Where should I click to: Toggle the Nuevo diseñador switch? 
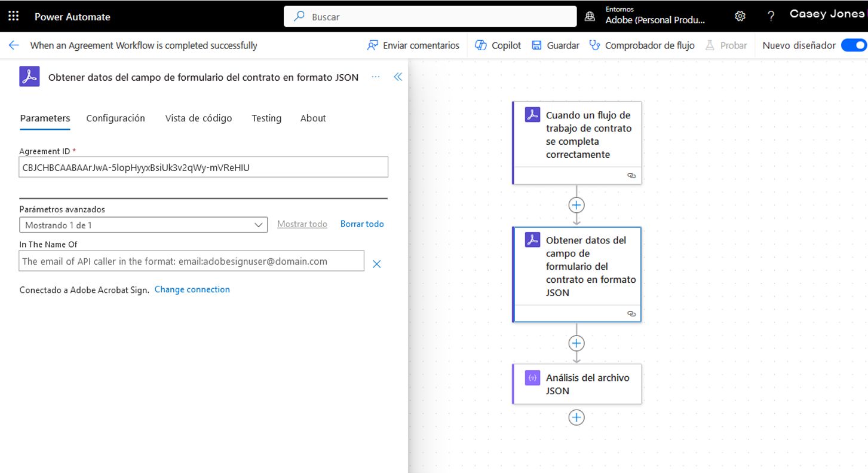(x=854, y=45)
